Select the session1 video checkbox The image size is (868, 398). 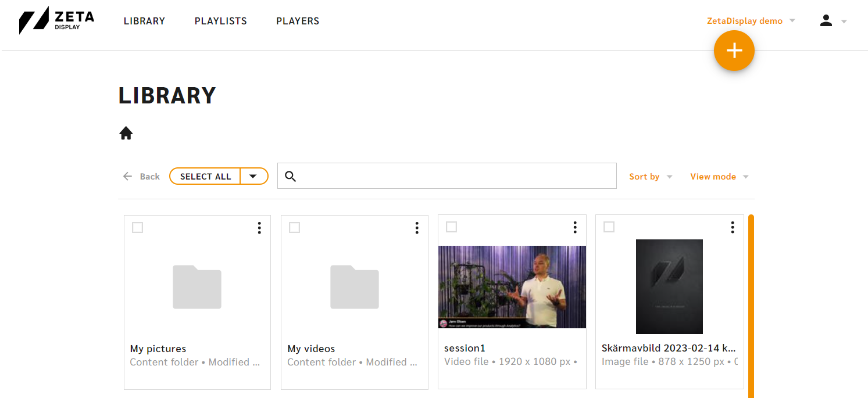click(452, 227)
